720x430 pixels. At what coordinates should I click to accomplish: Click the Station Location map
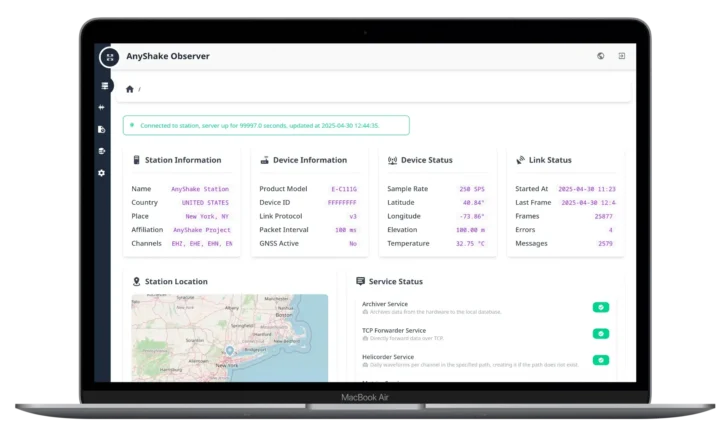230,338
